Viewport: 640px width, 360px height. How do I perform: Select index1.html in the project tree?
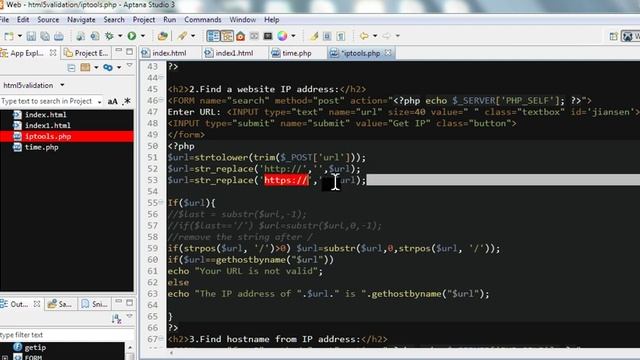[x=48, y=125]
